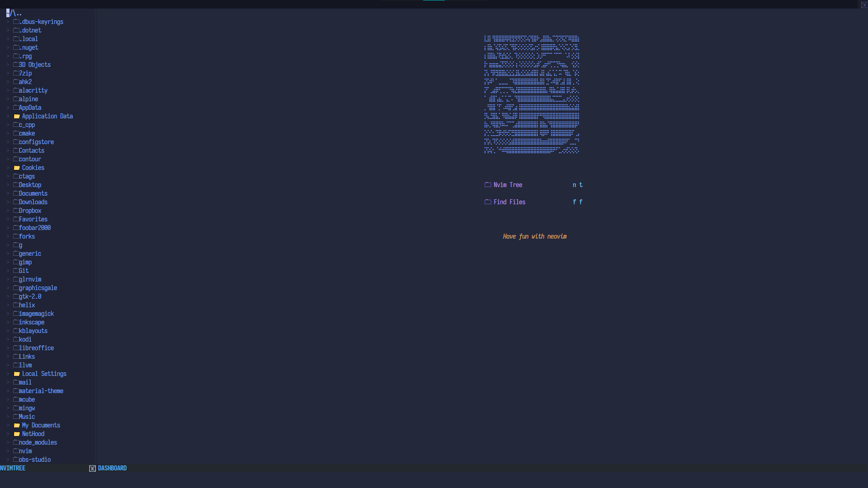This screenshot has height=488, width=868.
Task: Click the NetHood yellow folder icon
Action: 17,434
